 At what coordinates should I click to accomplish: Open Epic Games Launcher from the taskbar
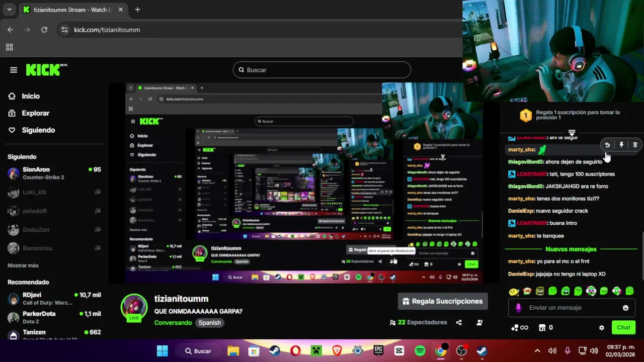click(x=378, y=351)
